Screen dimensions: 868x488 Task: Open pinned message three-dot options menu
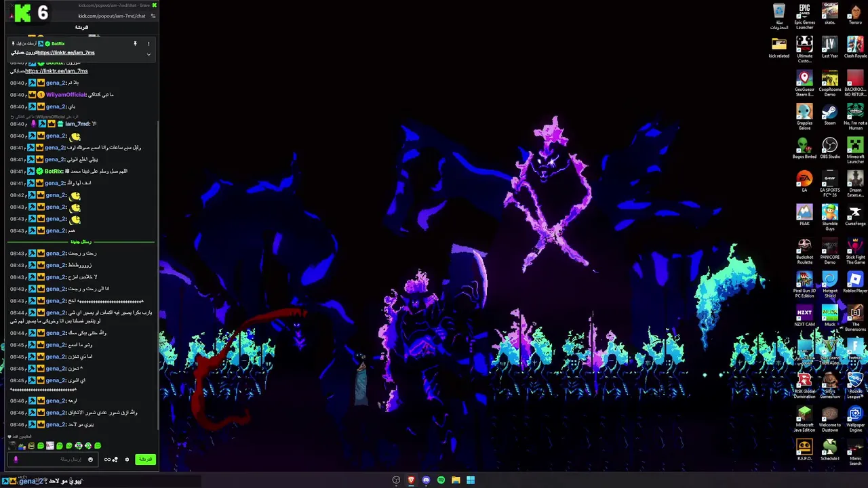pos(149,44)
